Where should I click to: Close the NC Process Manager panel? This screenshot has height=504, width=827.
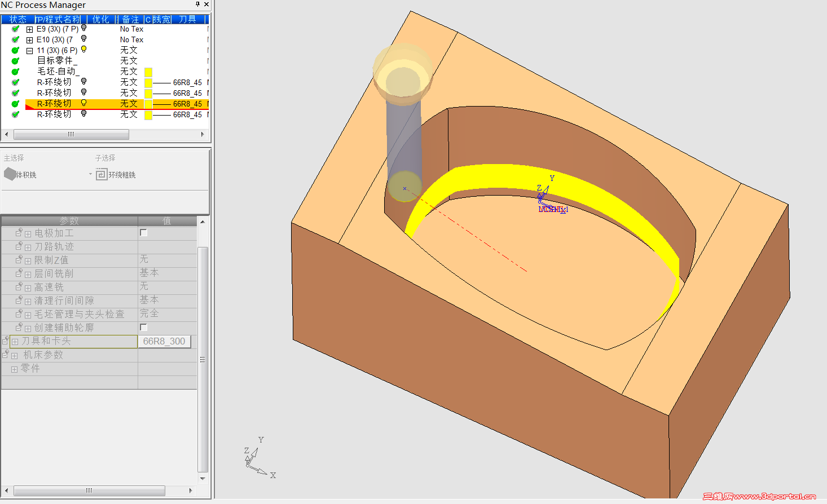coord(206,5)
